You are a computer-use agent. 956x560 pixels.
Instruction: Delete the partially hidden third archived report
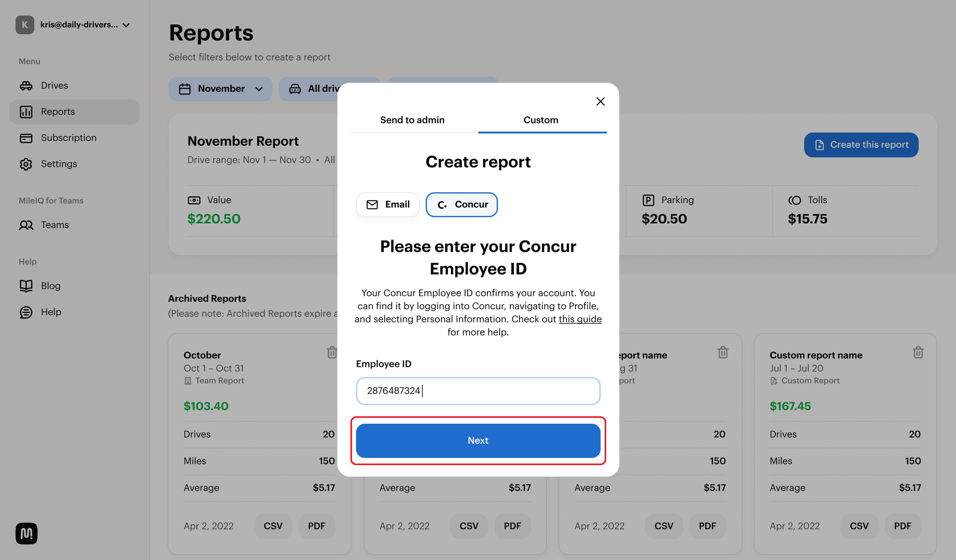[x=723, y=352]
